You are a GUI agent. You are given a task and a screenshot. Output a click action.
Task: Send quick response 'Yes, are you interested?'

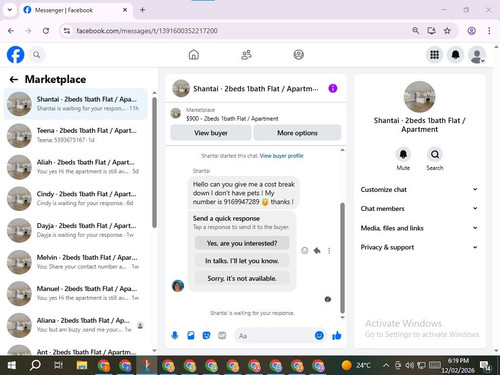[242, 243]
